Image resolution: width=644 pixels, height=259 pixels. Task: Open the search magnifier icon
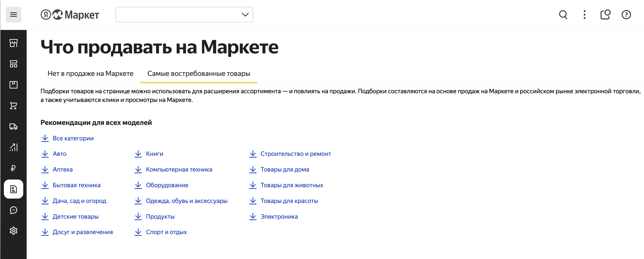(x=563, y=15)
